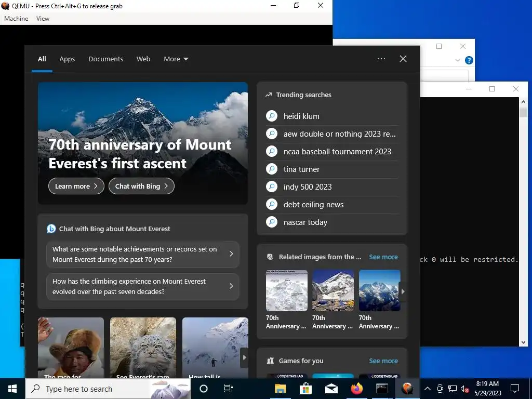This screenshot has height=399, width=532.
Task: Search trending indy 500 2023
Action: coord(308,187)
